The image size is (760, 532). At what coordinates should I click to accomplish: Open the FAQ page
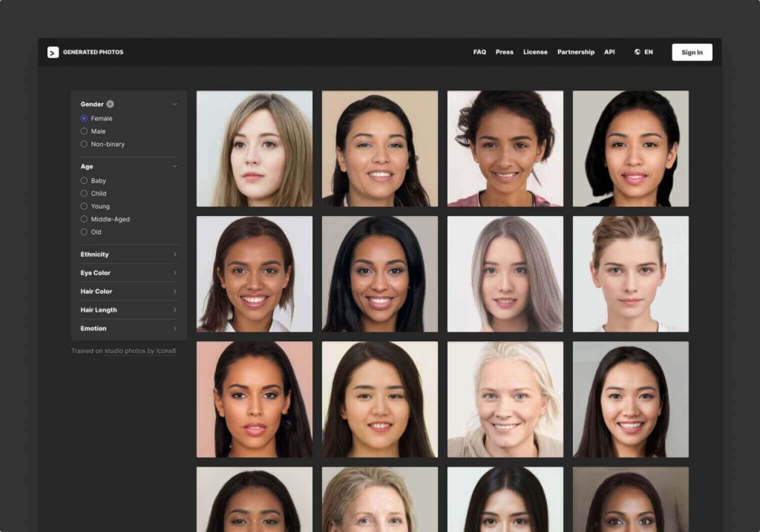pyautogui.click(x=479, y=52)
